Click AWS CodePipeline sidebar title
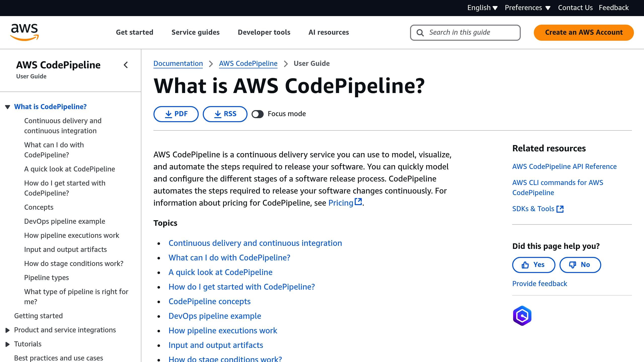This screenshot has height=362, width=644. pos(58,65)
